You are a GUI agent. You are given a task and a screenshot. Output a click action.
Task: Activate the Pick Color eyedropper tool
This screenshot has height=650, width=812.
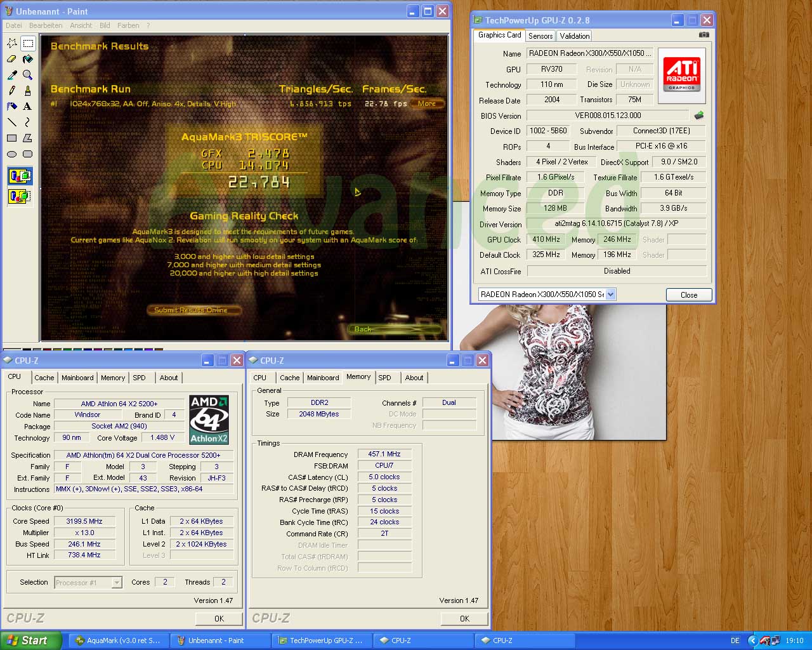tap(12, 75)
